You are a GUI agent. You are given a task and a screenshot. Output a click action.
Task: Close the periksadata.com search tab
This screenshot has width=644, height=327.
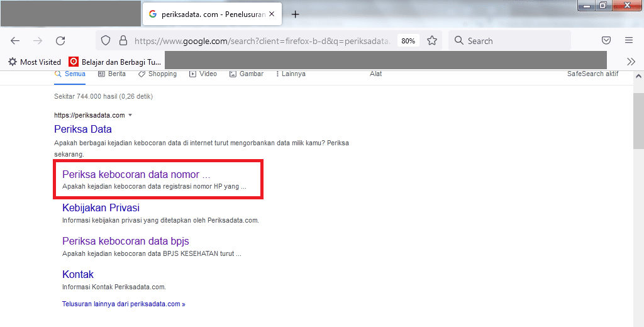272,14
